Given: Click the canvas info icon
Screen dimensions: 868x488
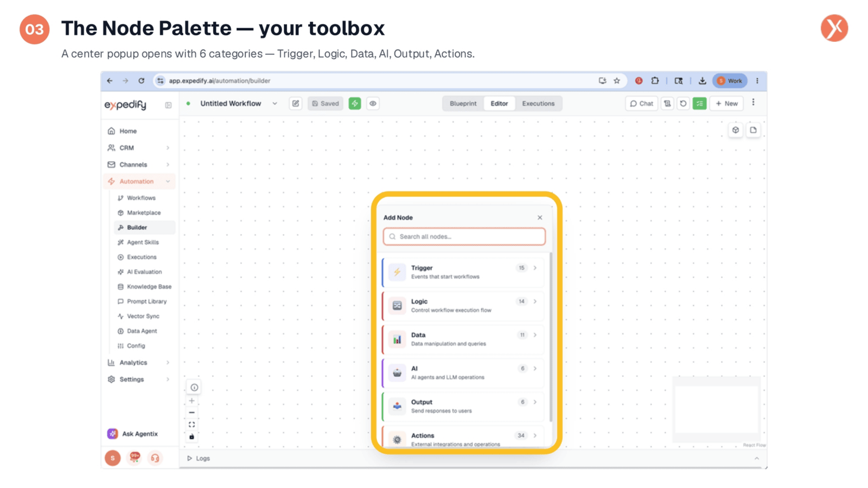Looking at the screenshot, I should (194, 387).
